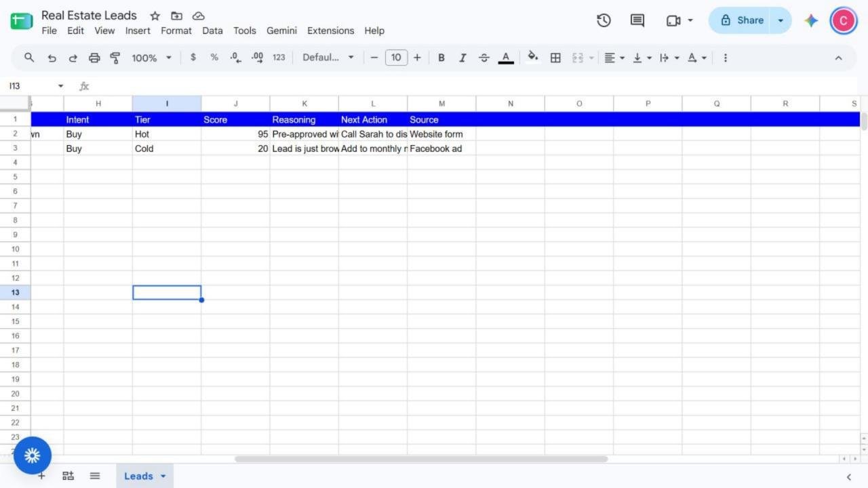Open horizontal align dropdown

click(x=614, y=58)
